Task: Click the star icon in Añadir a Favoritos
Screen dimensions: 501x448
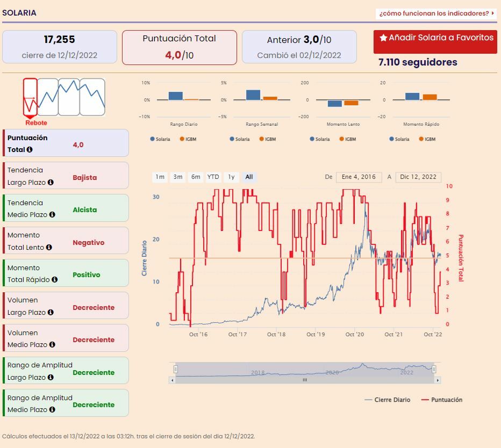Action: pos(383,38)
